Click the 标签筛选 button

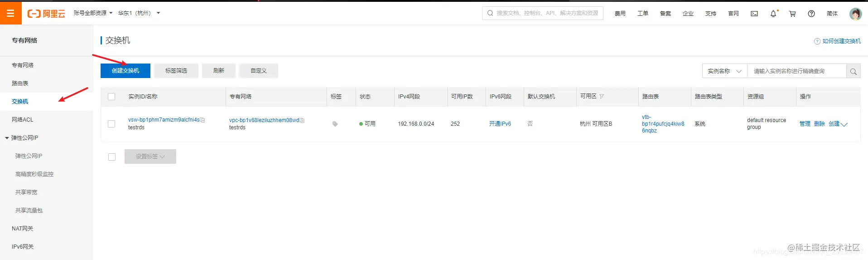click(x=176, y=71)
